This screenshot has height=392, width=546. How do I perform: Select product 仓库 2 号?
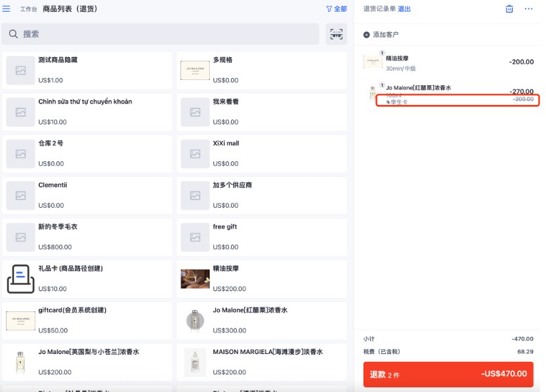point(87,154)
